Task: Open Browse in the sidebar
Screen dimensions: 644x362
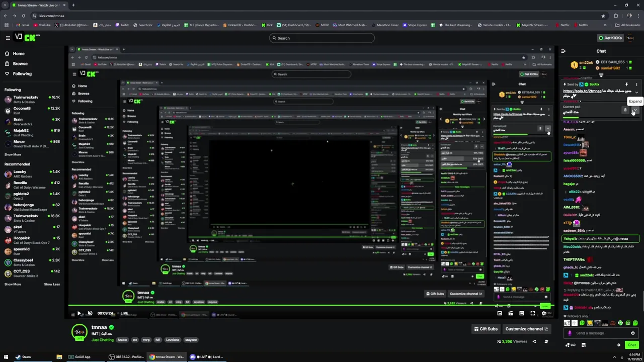Action: click(20, 63)
